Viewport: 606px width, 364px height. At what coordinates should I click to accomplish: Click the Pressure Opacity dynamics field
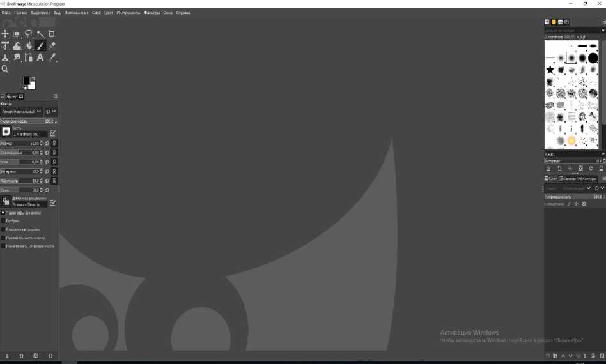click(x=30, y=204)
